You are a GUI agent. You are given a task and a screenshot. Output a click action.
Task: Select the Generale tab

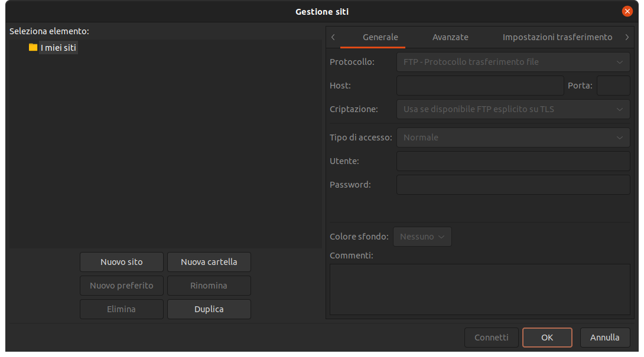[x=380, y=37]
